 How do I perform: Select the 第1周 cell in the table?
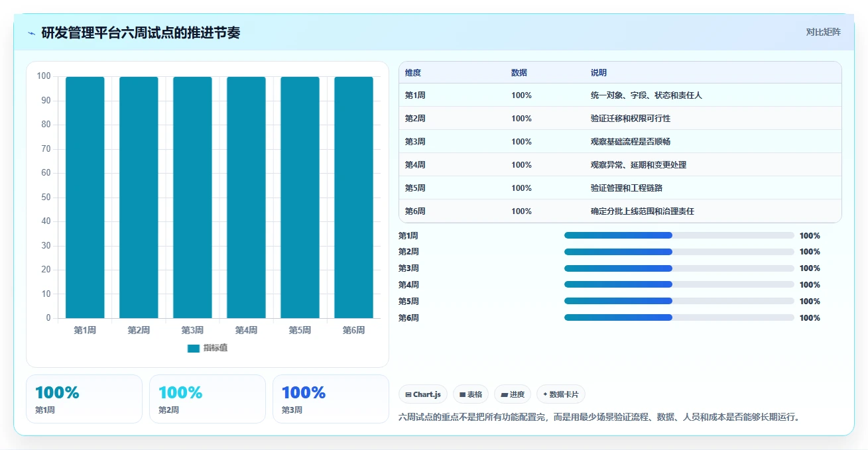pyautogui.click(x=415, y=95)
